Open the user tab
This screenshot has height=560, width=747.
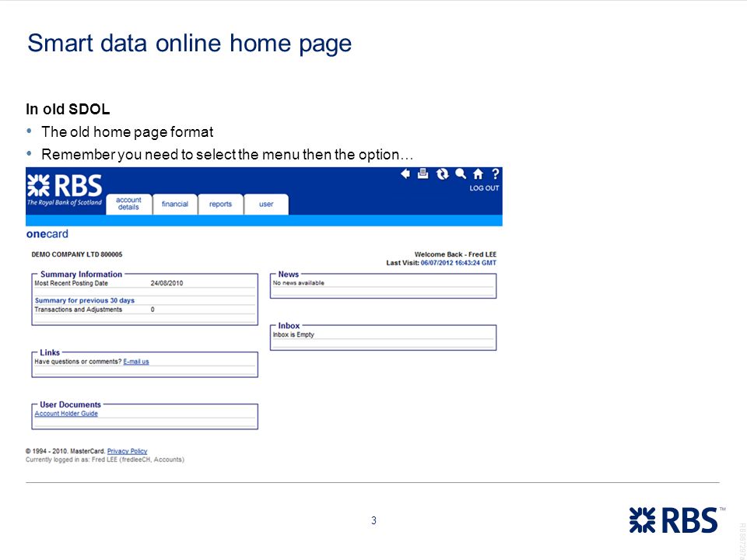pos(266,205)
